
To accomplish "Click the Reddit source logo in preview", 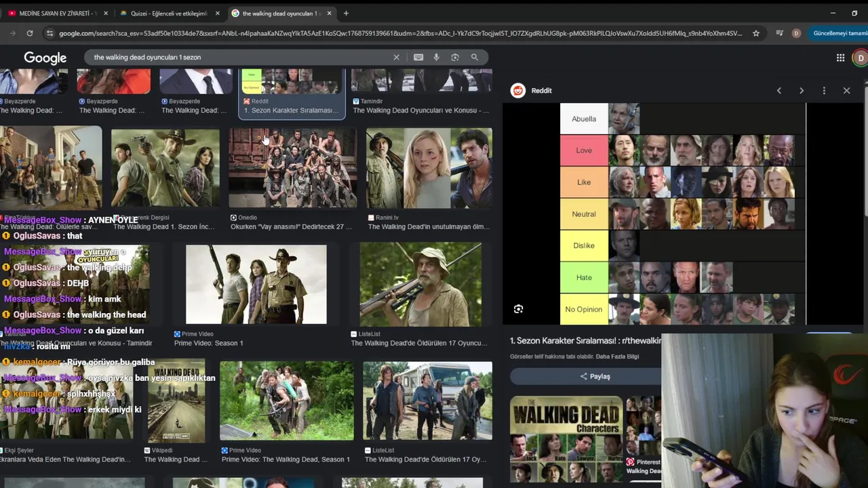I will pyautogui.click(x=518, y=90).
